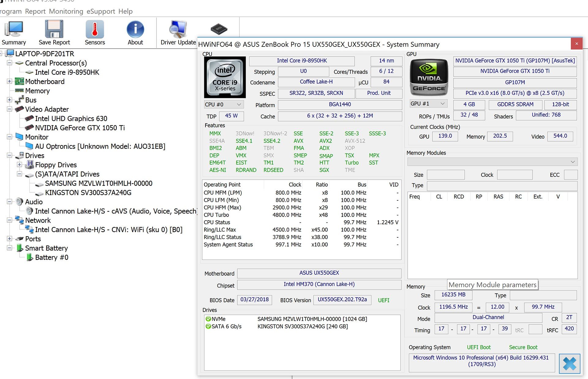
Task: Click the BIOS chip toolbar icon
Action: point(219,29)
